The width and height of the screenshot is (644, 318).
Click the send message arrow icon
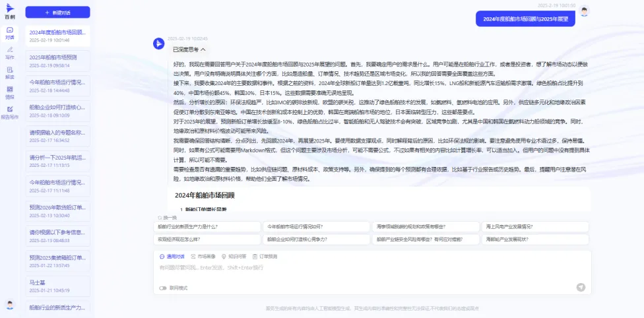tap(581, 287)
